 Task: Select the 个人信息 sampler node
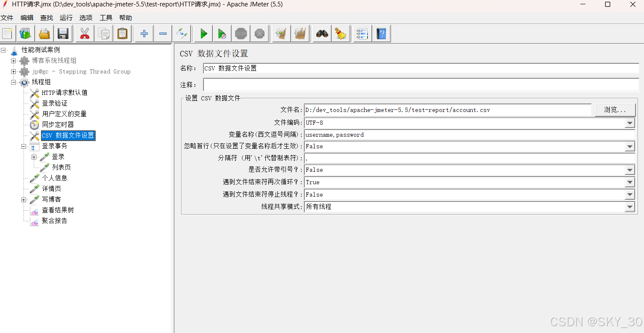click(55, 178)
